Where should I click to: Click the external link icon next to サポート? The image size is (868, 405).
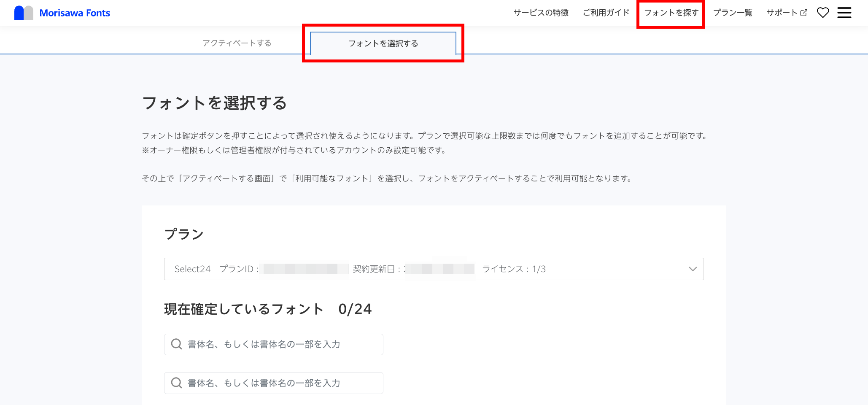click(x=804, y=13)
